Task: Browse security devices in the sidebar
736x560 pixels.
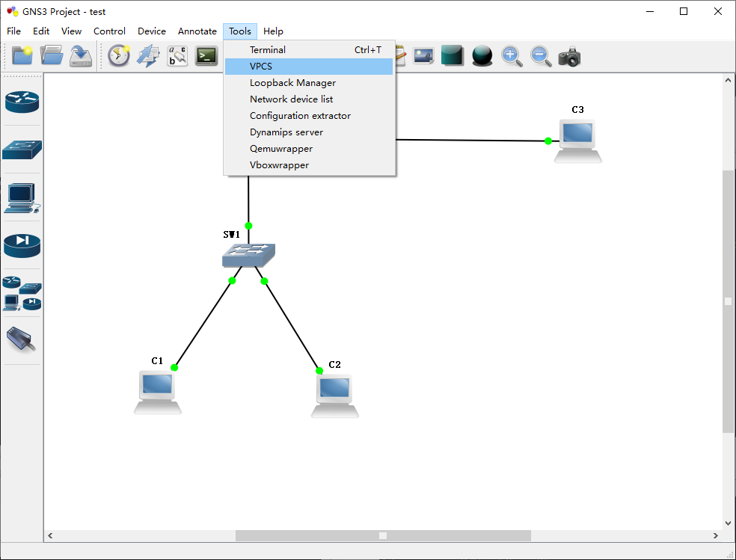Action: [x=22, y=245]
